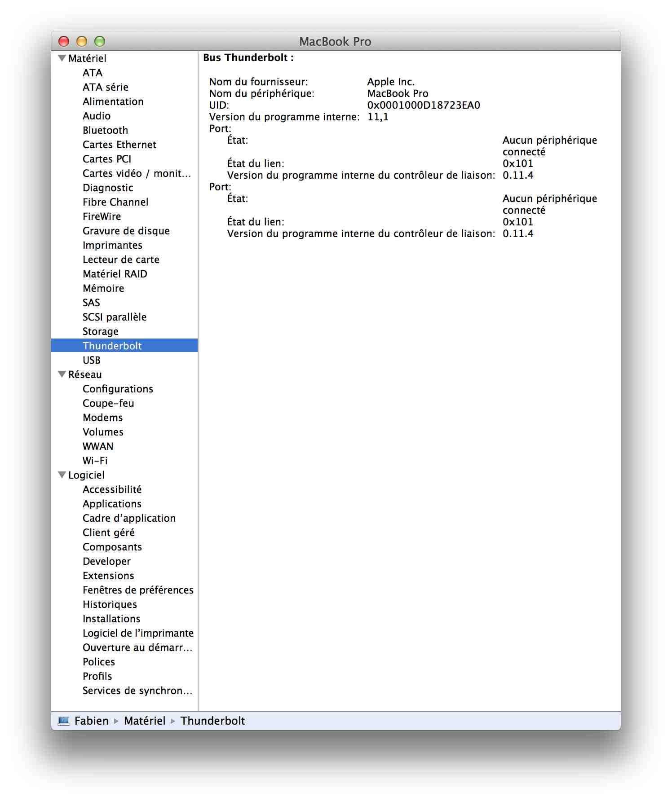Click Fabien in the bottom path bar
Viewport: 672px width, 801px height.
(x=92, y=721)
